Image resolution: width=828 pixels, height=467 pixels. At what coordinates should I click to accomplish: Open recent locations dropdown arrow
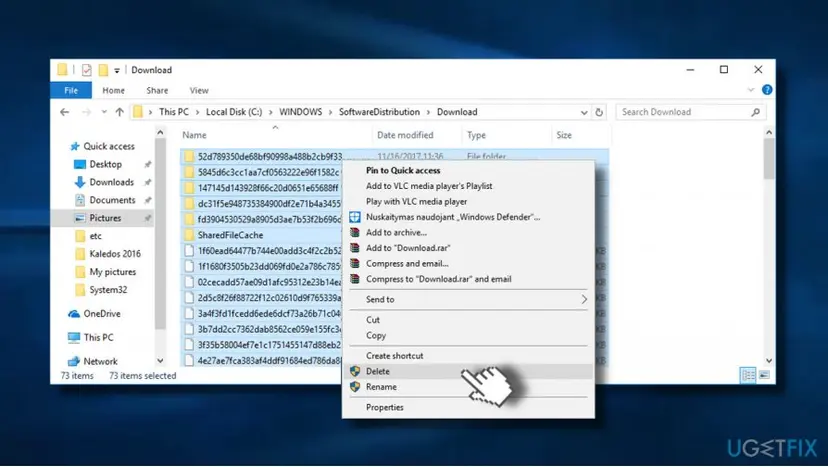104,112
